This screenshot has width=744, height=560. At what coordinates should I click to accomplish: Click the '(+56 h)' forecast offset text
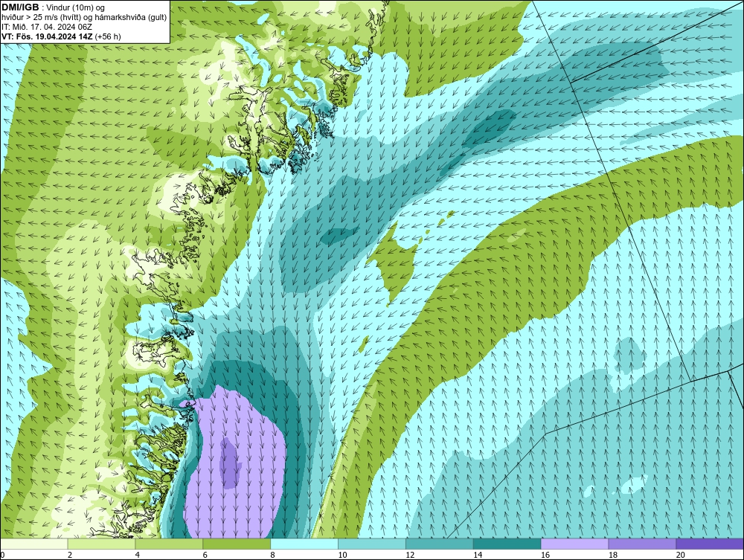(x=108, y=36)
